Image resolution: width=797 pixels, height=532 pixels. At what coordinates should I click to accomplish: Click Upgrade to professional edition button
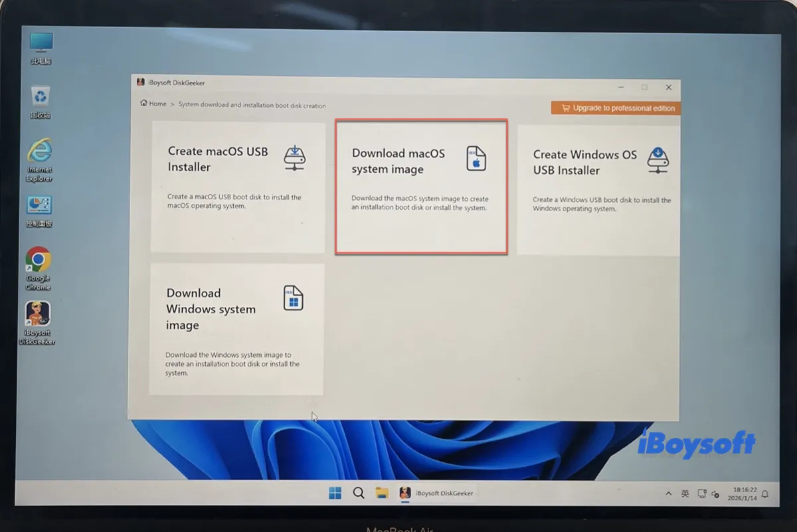[x=615, y=108]
